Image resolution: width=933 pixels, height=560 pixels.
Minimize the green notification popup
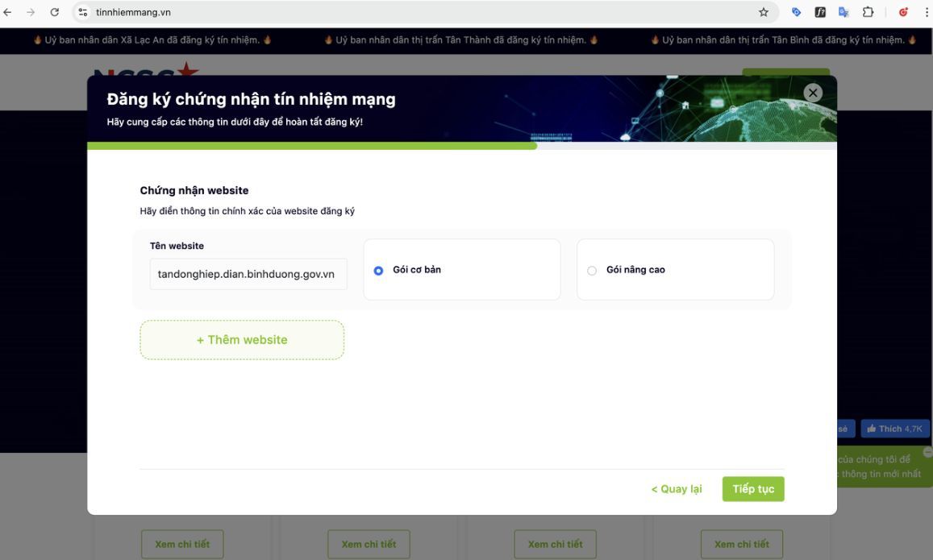click(x=927, y=452)
